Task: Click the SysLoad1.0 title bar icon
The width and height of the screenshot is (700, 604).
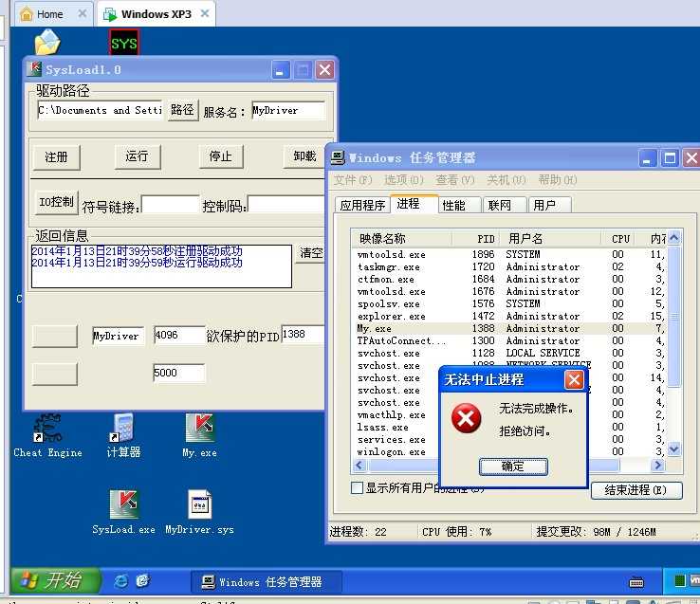Action: [x=34, y=69]
